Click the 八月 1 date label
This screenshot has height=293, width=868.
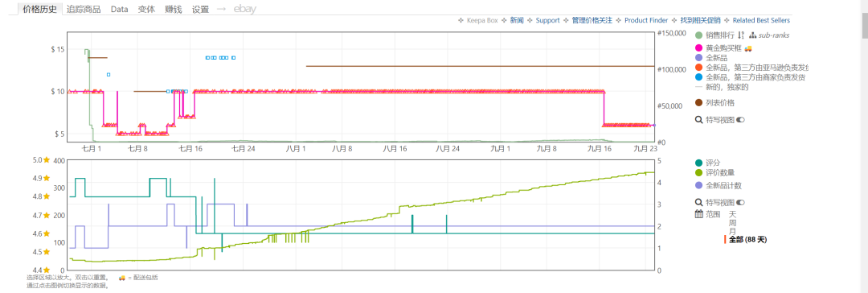296,149
